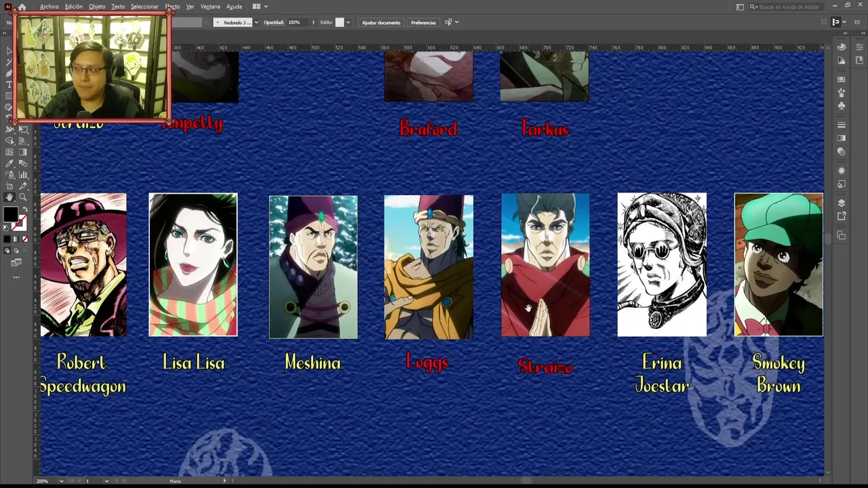Click Ajustar documento button
868x488 pixels.
(x=381, y=22)
